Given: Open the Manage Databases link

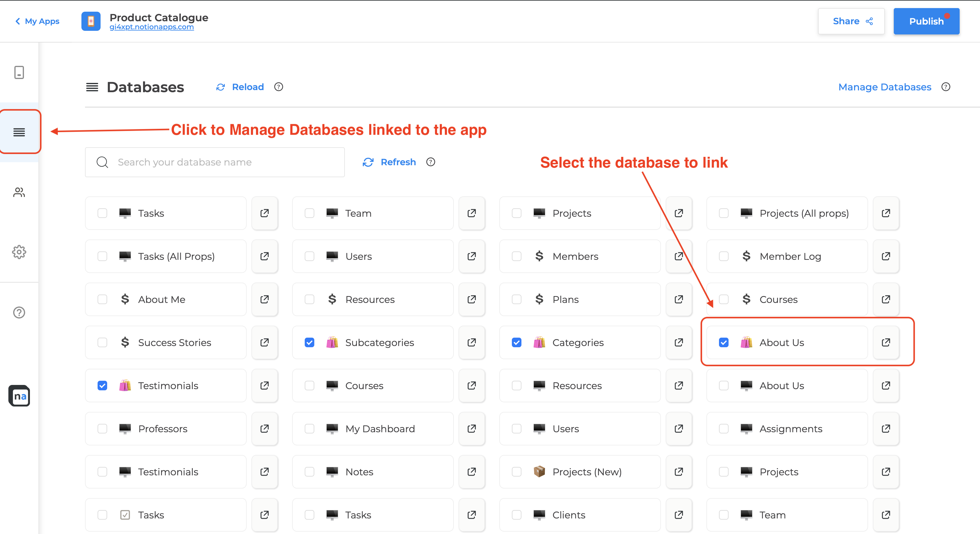Looking at the screenshot, I should (x=885, y=87).
